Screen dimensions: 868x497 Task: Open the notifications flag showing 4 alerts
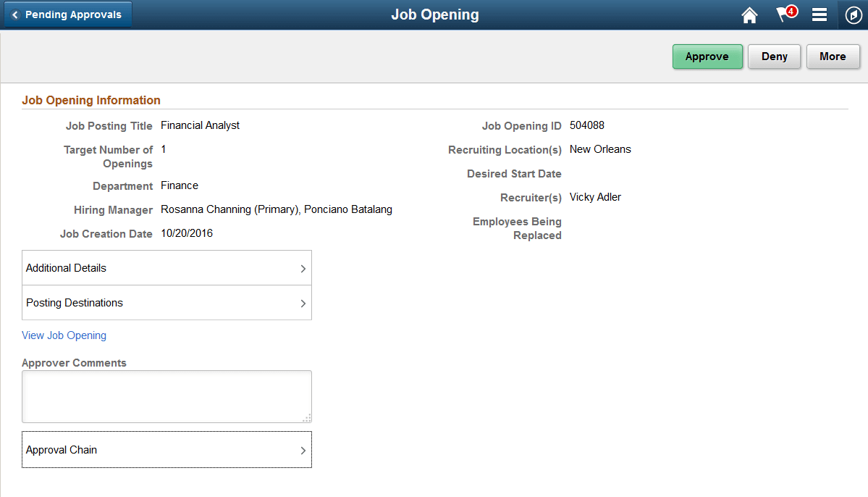click(x=784, y=14)
